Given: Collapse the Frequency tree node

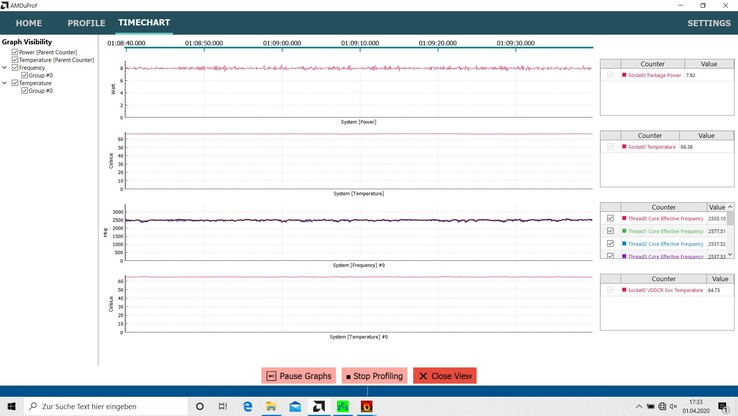Looking at the screenshot, I should coord(5,67).
